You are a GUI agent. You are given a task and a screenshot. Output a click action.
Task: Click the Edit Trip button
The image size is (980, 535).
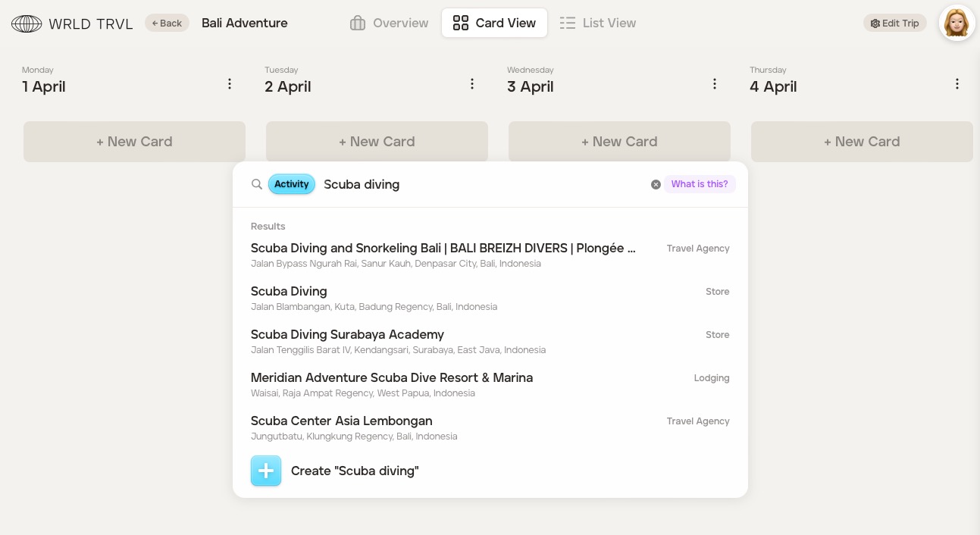(x=894, y=23)
